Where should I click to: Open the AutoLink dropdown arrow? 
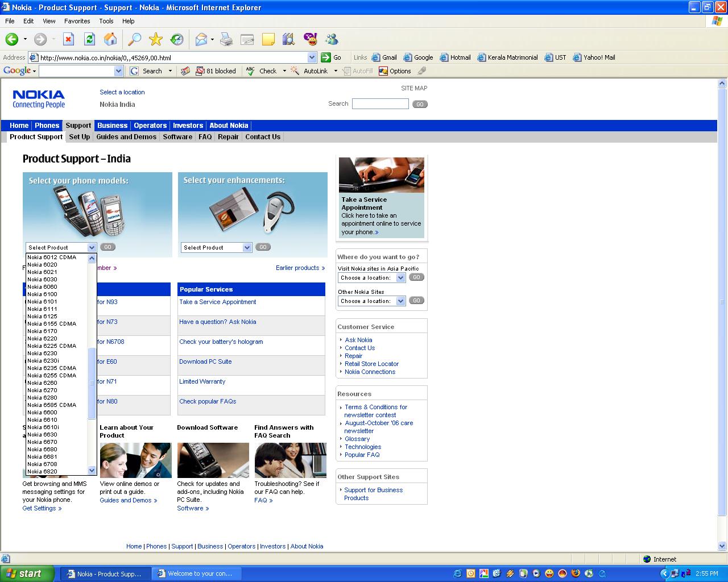click(x=336, y=71)
